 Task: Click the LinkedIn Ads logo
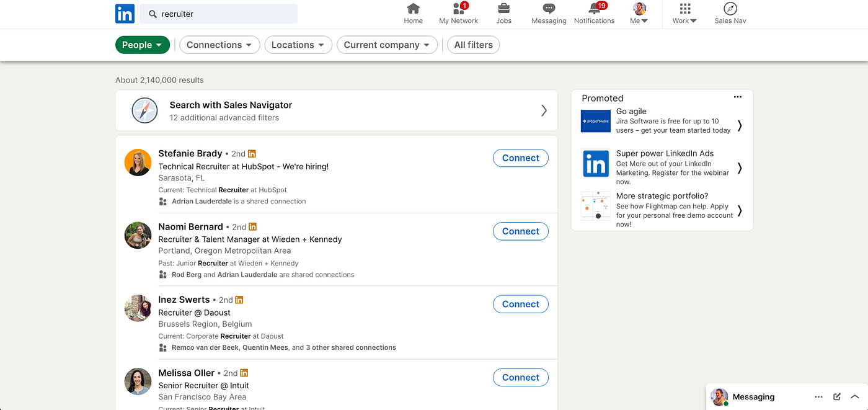596,164
